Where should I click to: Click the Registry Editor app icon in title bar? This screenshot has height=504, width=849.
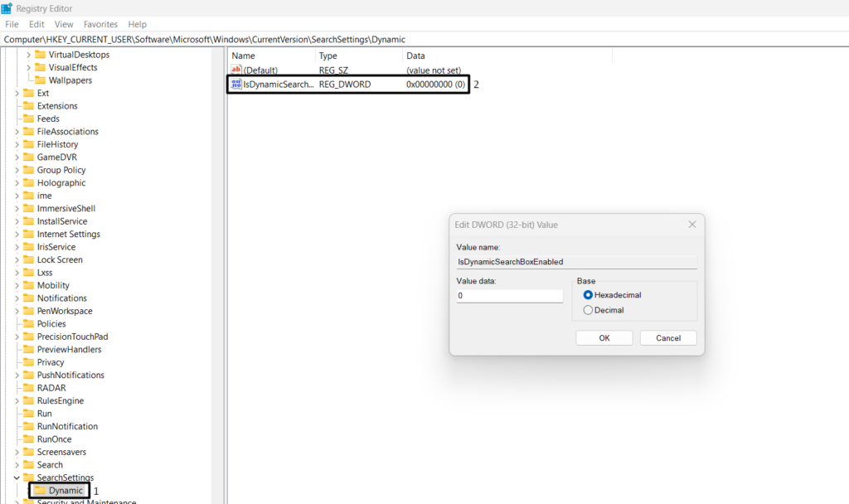(7, 8)
